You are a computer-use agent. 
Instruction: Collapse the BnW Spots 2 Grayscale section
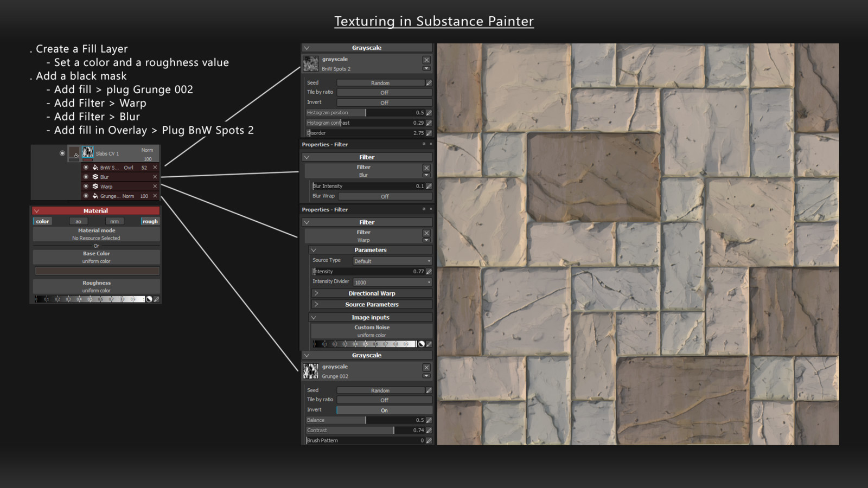pos(307,48)
